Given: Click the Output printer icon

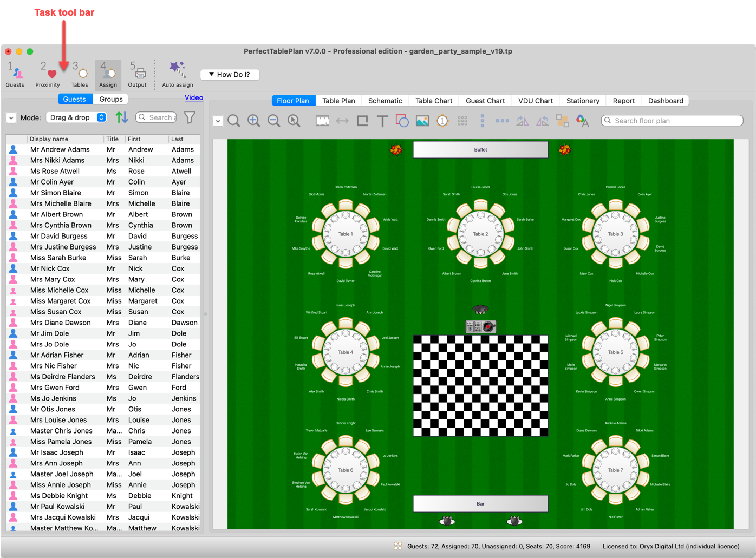Looking at the screenshot, I should [x=138, y=74].
